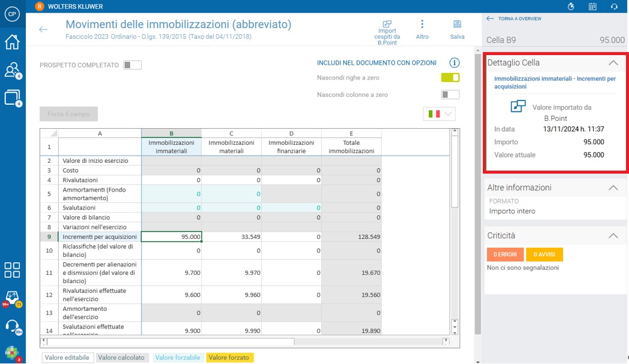This screenshot has width=629, height=364.
Task: Click Torna a Overview link
Action: (x=514, y=19)
